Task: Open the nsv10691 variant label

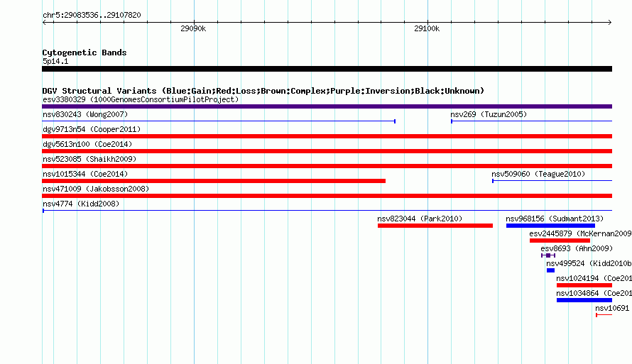Action: click(x=612, y=308)
